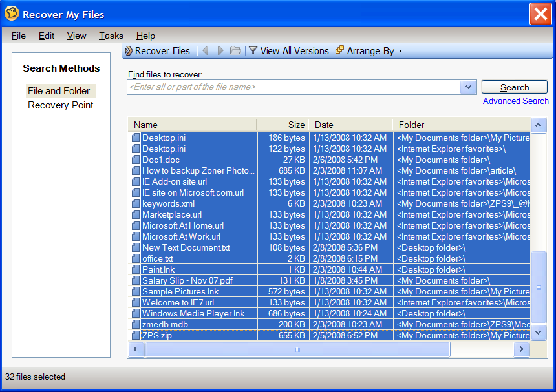Click the horizontal scrollbar left arrow
The image size is (556, 392).
(136, 349)
